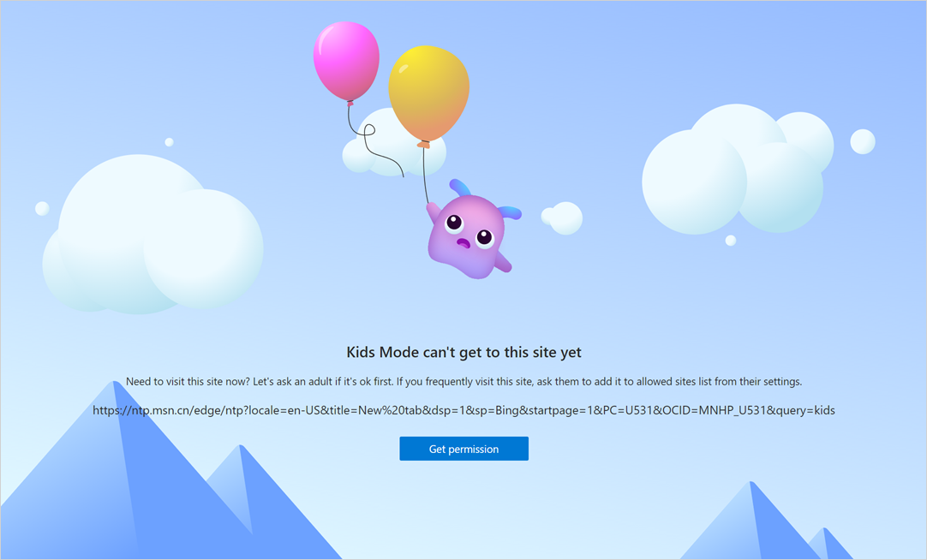Click the small bubble below the right cloud

tap(730, 241)
